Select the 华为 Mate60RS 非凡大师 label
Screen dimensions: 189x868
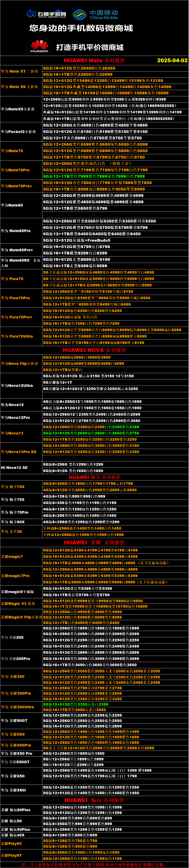[x=20, y=263]
